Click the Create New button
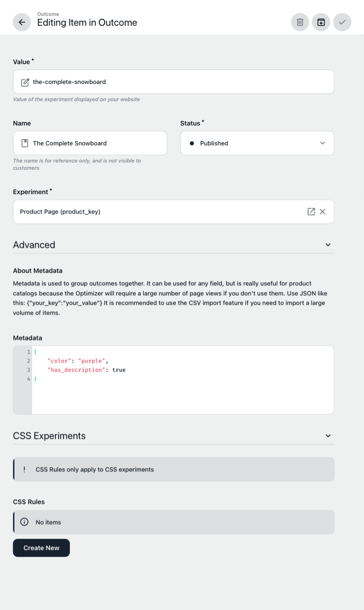Image resolution: width=364 pixels, height=610 pixels. (x=41, y=548)
